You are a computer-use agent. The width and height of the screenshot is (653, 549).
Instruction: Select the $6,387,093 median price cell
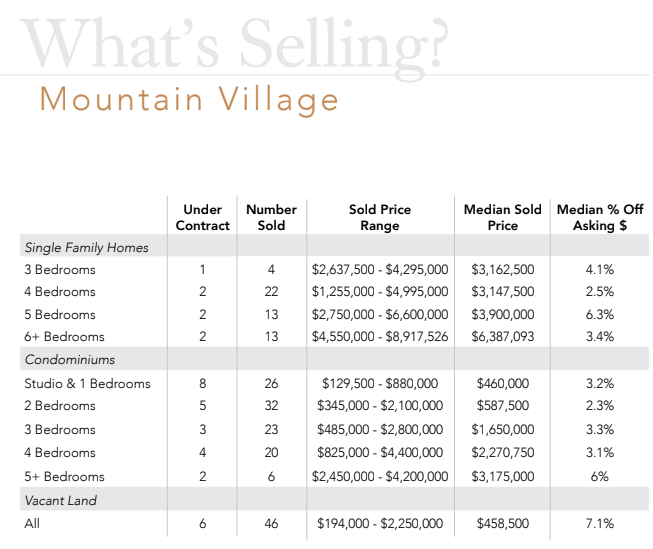[x=503, y=336]
